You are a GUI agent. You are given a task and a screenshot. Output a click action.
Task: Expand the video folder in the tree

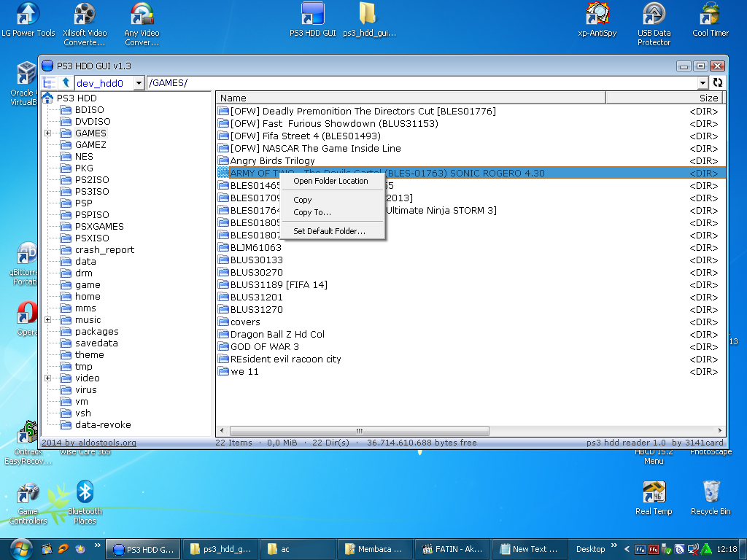(47, 378)
